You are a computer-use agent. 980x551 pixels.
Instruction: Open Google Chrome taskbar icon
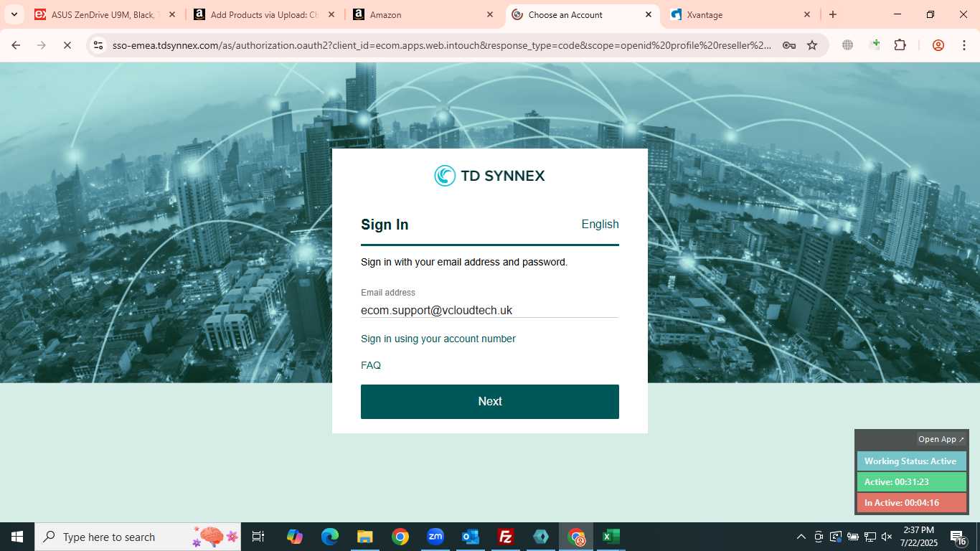point(400,537)
